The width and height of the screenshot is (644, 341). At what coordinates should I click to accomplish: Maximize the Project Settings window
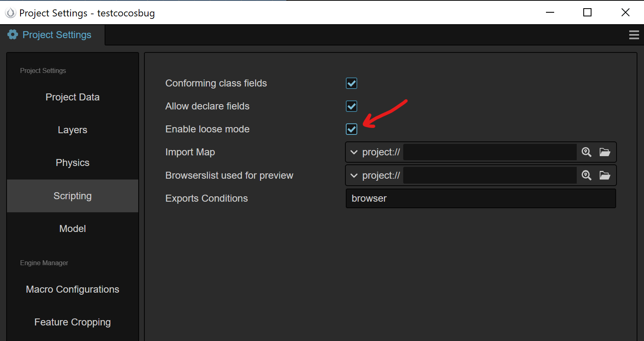(x=587, y=12)
